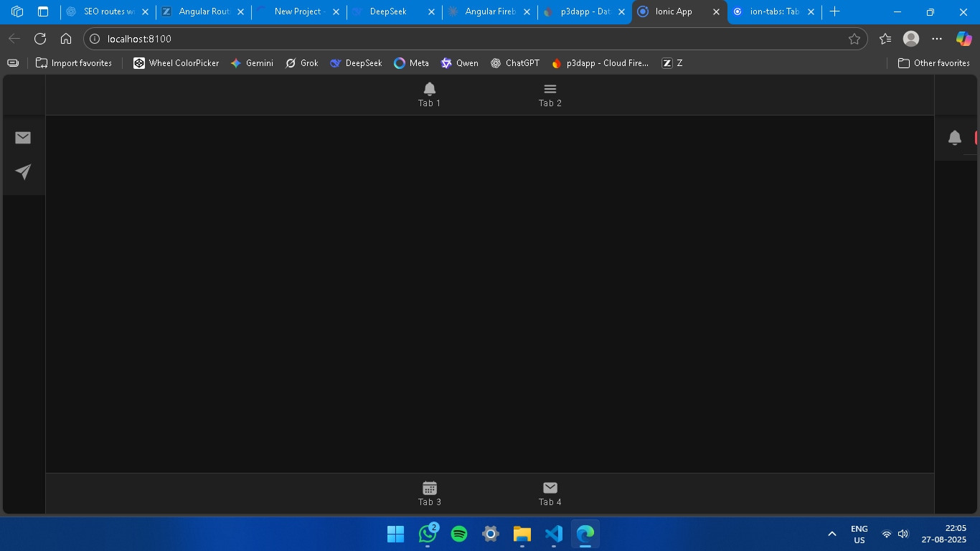Switch to the Angular Router browser tab
The width and height of the screenshot is (980, 551).
(202, 11)
